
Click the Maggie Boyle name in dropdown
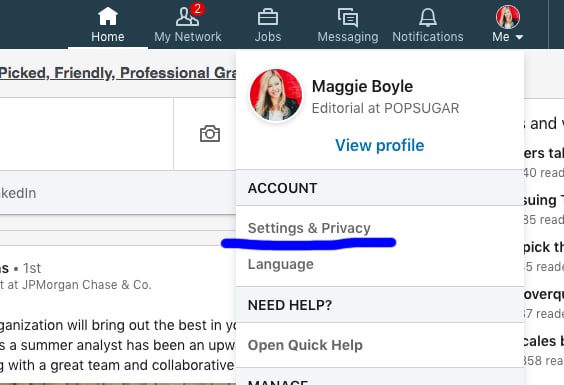pos(362,86)
